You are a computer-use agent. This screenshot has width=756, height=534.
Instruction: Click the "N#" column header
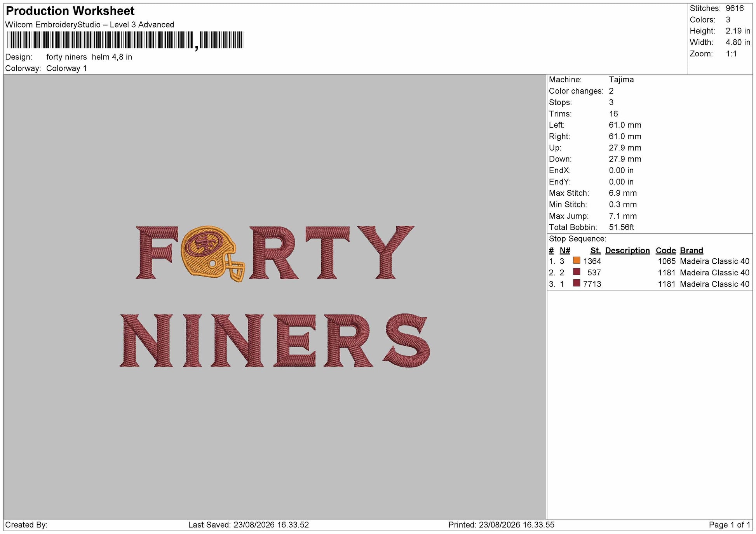pyautogui.click(x=565, y=250)
